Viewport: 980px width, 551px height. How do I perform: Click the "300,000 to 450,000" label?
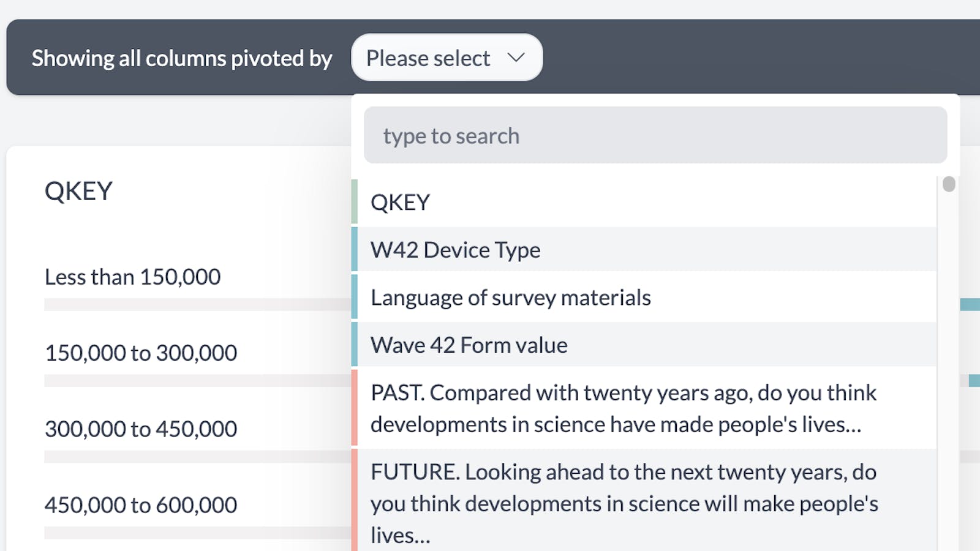tap(141, 429)
